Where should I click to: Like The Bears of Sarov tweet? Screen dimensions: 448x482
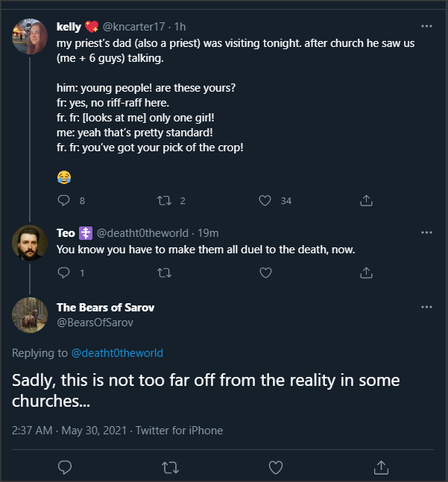pyautogui.click(x=275, y=467)
